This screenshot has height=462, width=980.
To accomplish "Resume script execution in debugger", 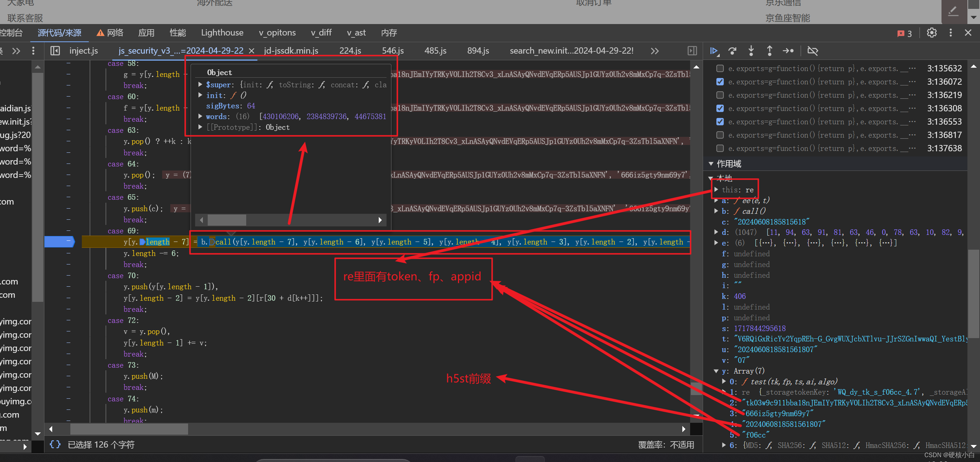I will [x=714, y=51].
